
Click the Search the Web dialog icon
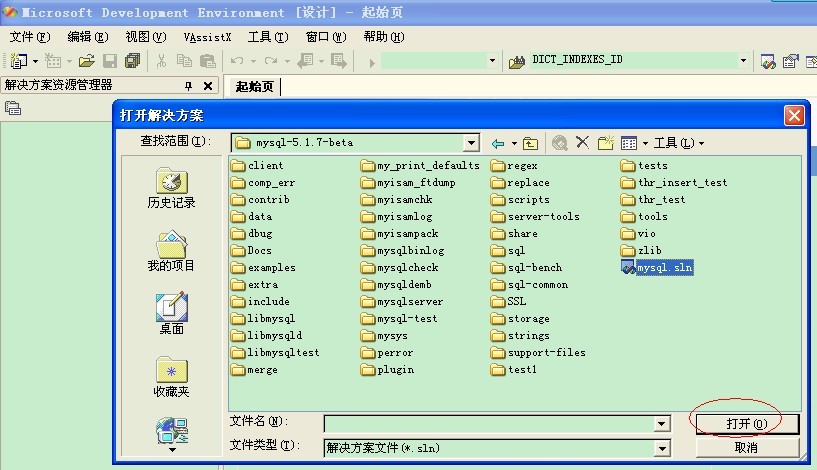click(x=560, y=143)
